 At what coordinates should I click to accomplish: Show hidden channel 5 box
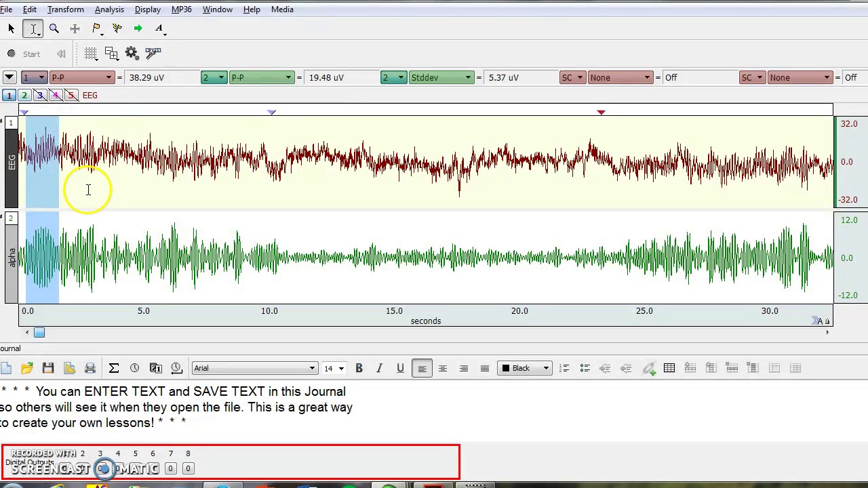pyautogui.click(x=71, y=96)
